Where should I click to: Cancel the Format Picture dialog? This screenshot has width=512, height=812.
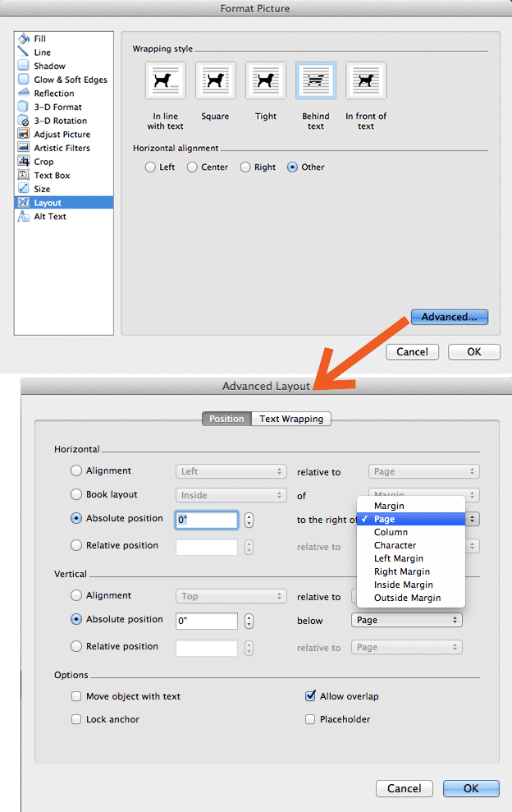coord(412,351)
